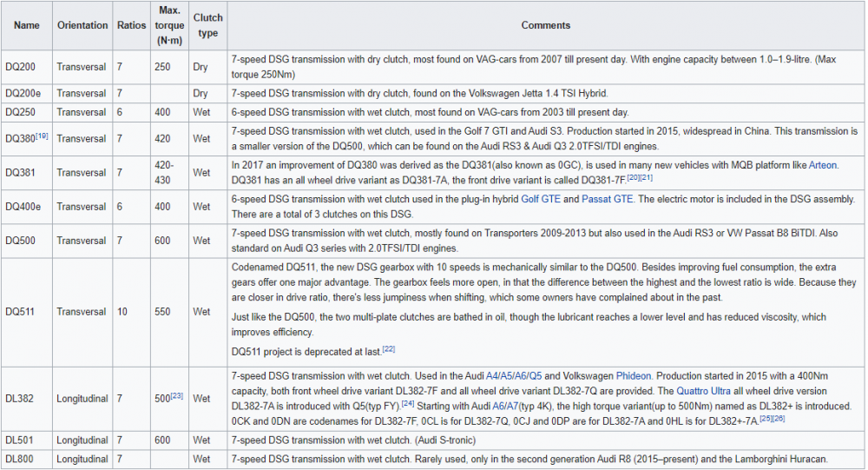The image size is (868, 470).
Task: Select the Ratios column header
Action: [x=131, y=25]
